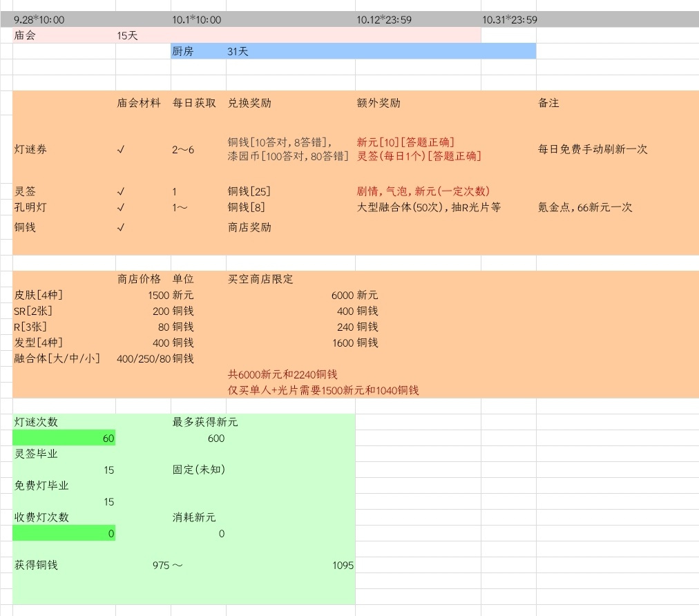This screenshot has width=699, height=616.
Task: Click the 1095 value cell
Action: (343, 565)
